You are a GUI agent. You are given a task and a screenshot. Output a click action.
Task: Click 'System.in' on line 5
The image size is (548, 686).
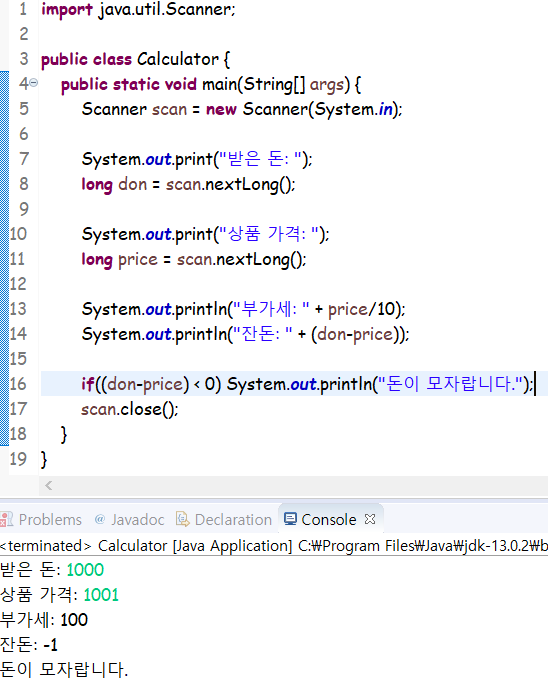pos(354,109)
